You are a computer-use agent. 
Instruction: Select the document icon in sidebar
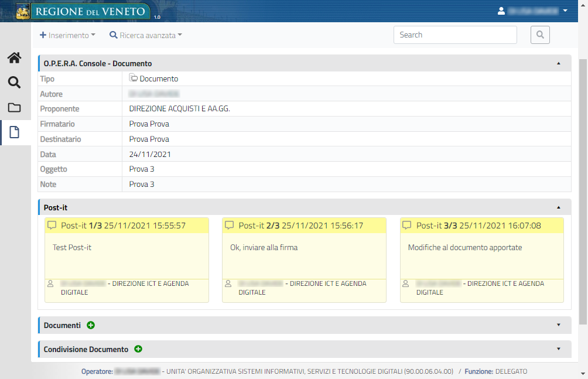[14, 132]
